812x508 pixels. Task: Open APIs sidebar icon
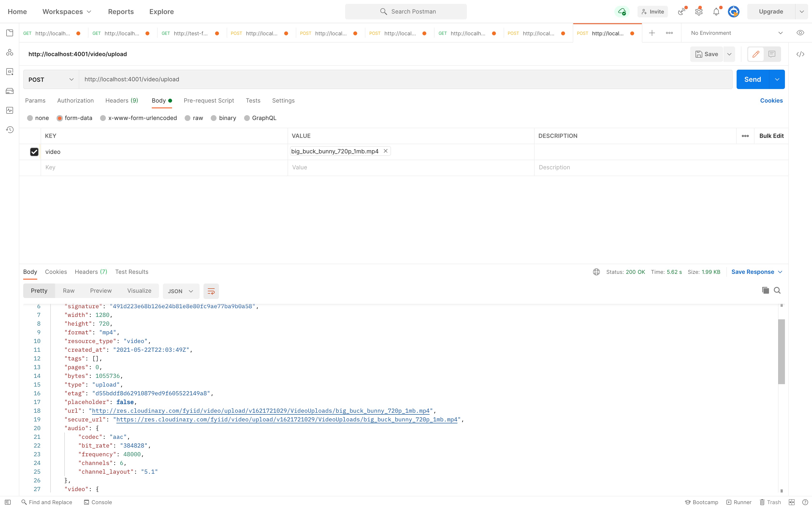tap(10, 52)
